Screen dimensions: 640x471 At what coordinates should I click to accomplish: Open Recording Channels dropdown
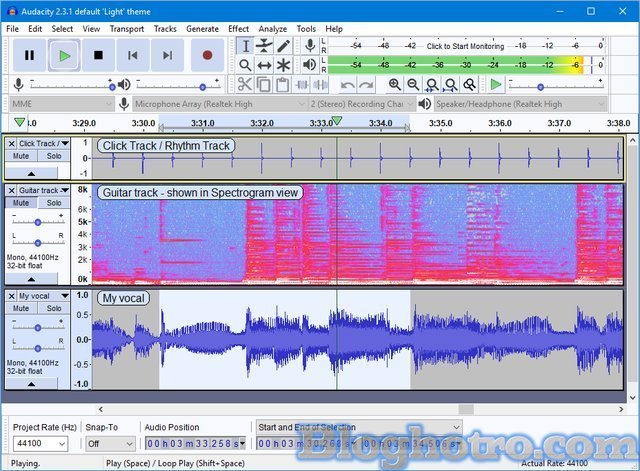coord(362,104)
